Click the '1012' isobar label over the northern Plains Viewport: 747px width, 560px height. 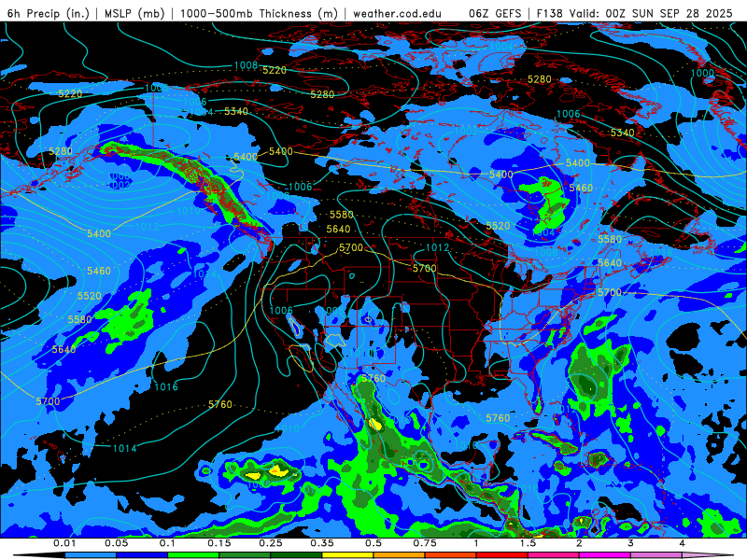[437, 247]
